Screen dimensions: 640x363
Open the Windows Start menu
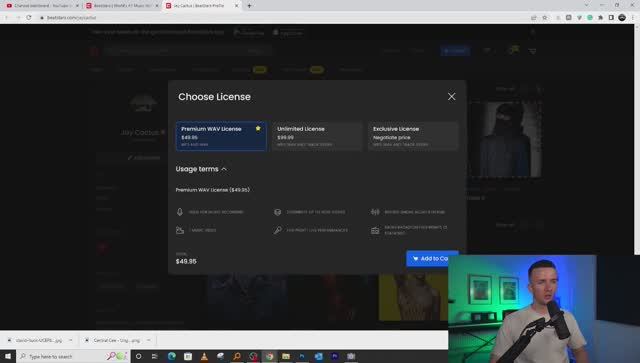(x=8, y=356)
